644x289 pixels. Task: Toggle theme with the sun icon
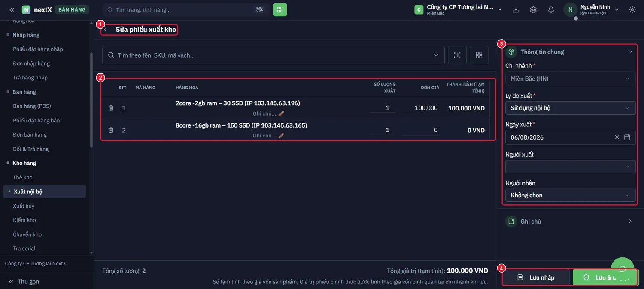point(632,9)
